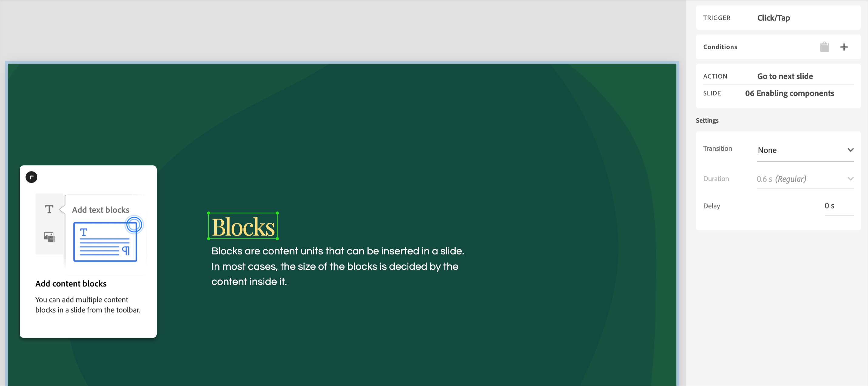
Task: Click the blue circular hotspot marker
Action: tap(134, 224)
